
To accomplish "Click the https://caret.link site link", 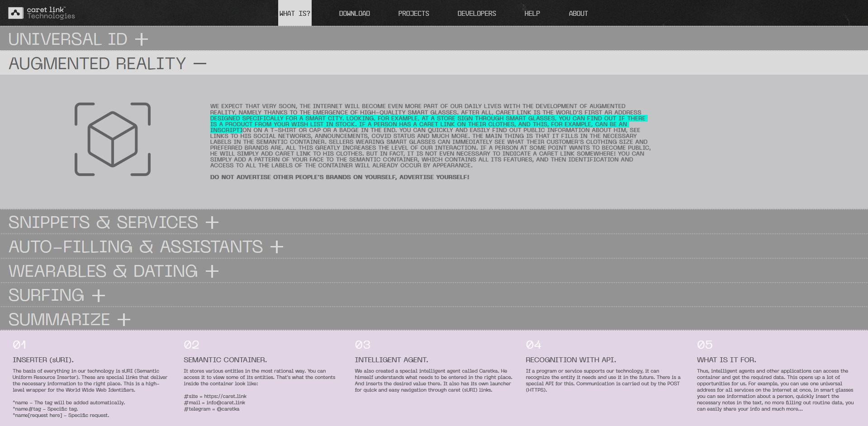I will pyautogui.click(x=225, y=396).
